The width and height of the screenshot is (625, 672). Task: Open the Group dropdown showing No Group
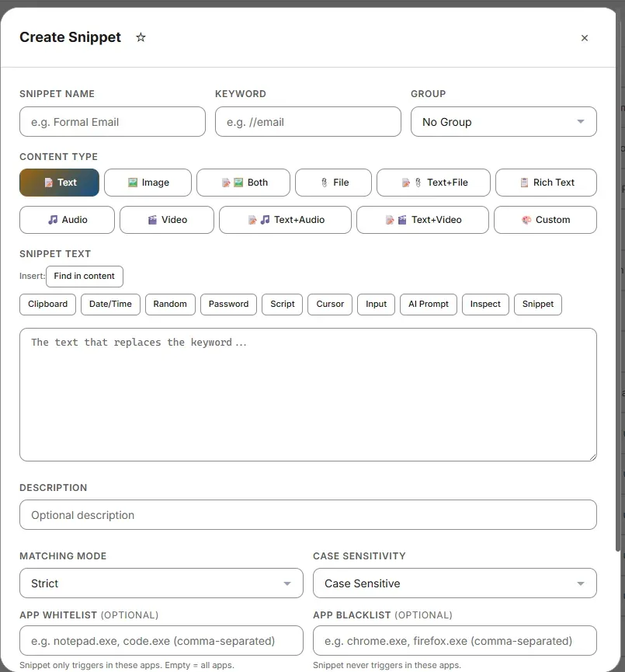(504, 122)
